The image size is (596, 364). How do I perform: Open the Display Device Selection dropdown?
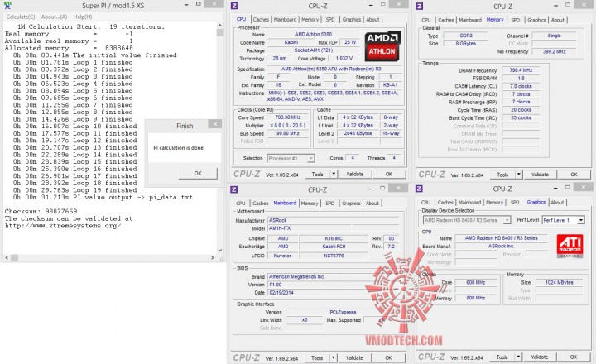click(x=467, y=220)
